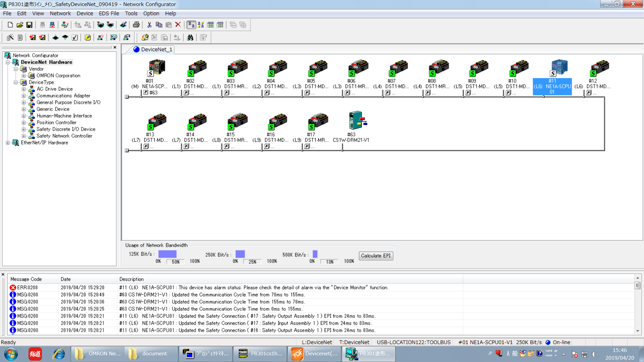
Task: Open the EDS File menu
Action: pyautogui.click(x=109, y=13)
